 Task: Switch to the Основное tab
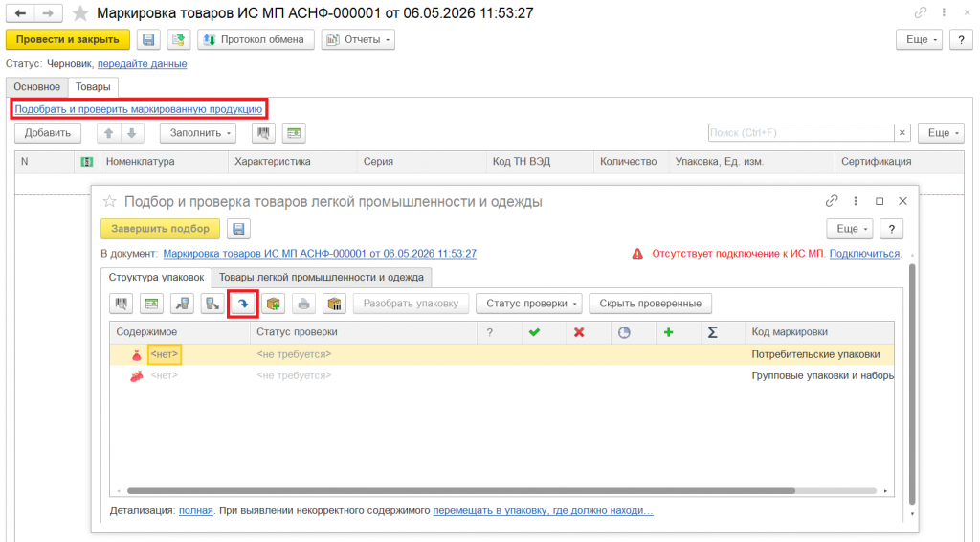point(37,87)
